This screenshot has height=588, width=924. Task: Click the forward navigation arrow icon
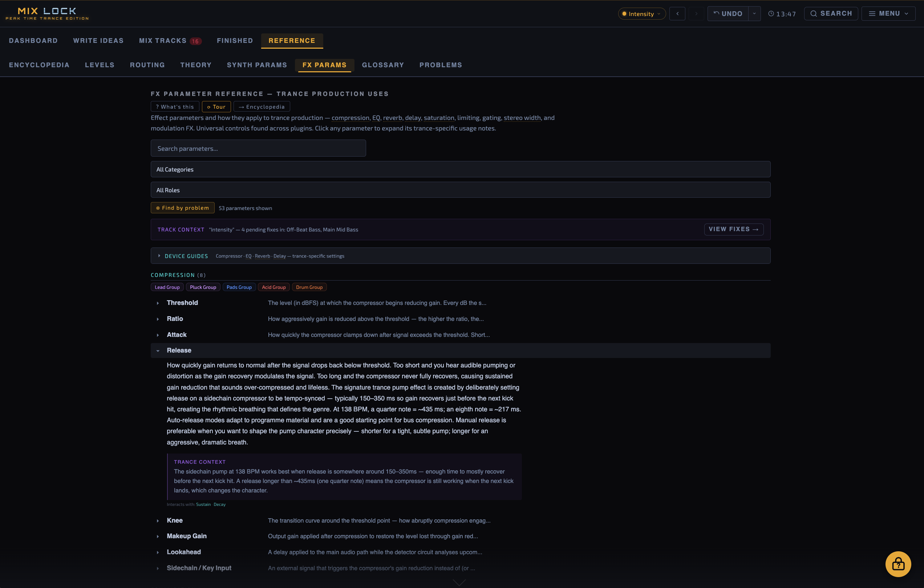point(696,14)
